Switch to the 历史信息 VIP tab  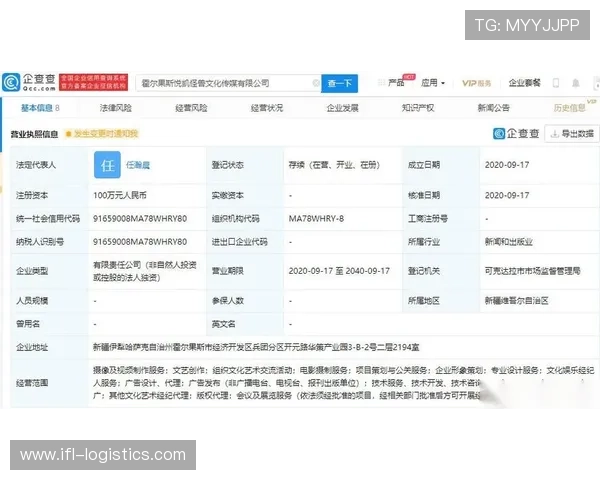pyautogui.click(x=570, y=108)
